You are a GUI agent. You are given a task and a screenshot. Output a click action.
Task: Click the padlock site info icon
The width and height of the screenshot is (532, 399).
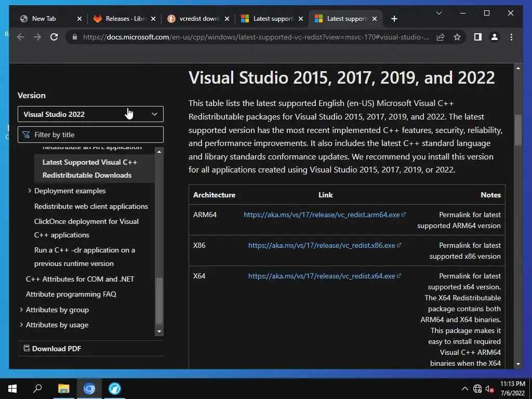(x=75, y=37)
